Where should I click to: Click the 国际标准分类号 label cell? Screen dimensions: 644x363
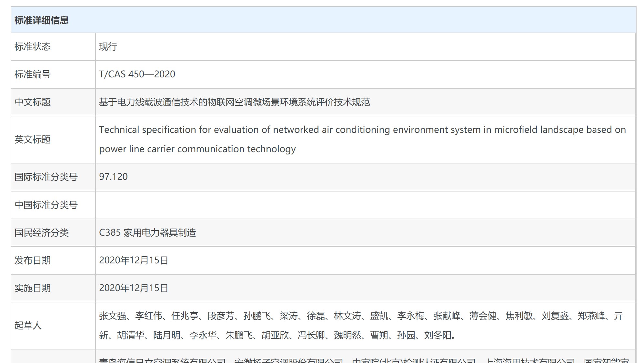(46, 177)
